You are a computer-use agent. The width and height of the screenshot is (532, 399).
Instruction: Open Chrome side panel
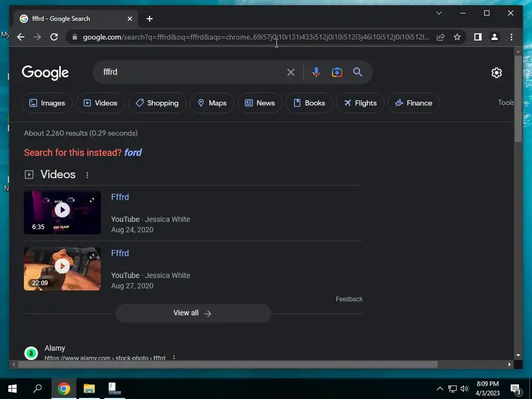(478, 37)
